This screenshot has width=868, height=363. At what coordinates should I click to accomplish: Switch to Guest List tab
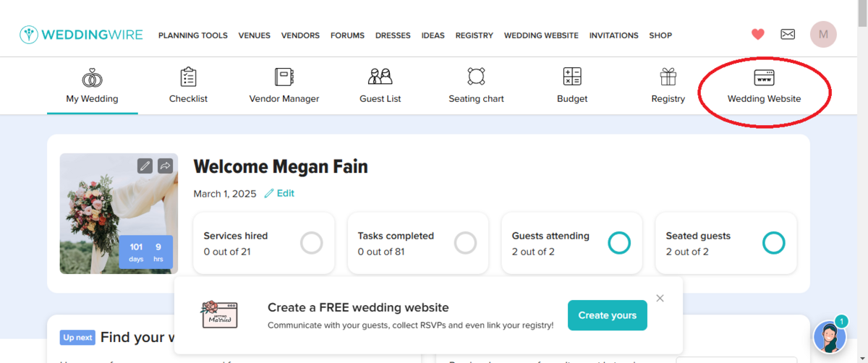[380, 99]
